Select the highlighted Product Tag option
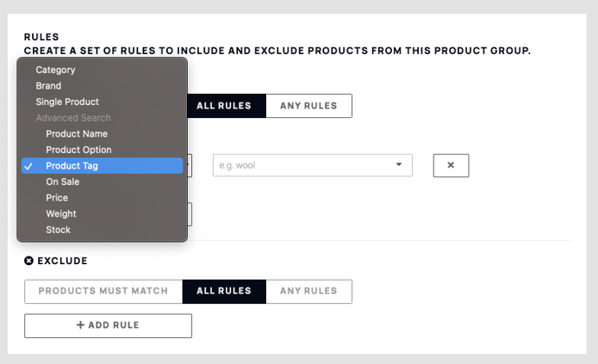The width and height of the screenshot is (598, 364). pos(103,166)
